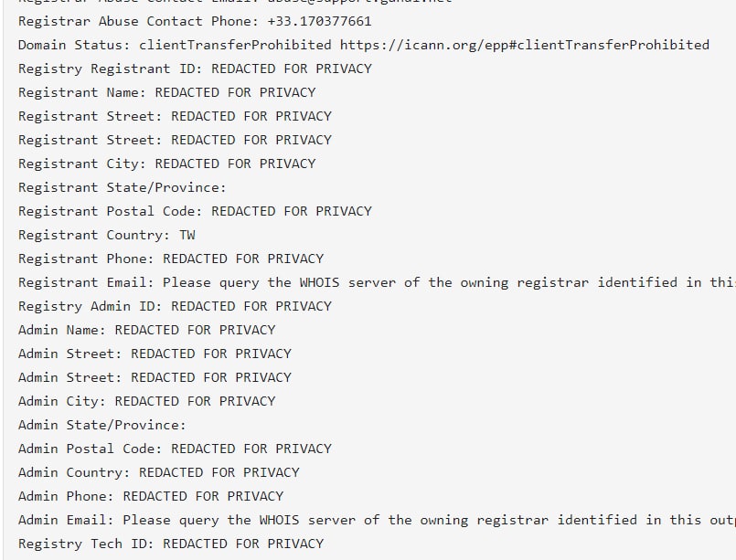Click the Admin Email WHOIS query text
Screen dimensions: 736x560
(430, 520)
